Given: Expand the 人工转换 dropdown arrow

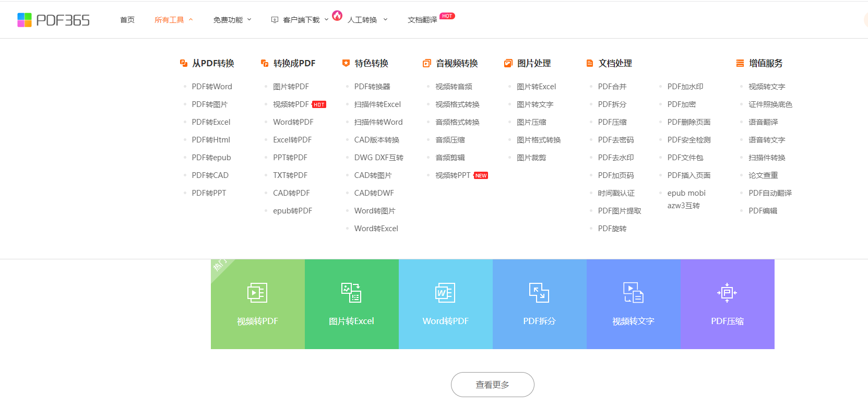Looking at the screenshot, I should [386, 20].
